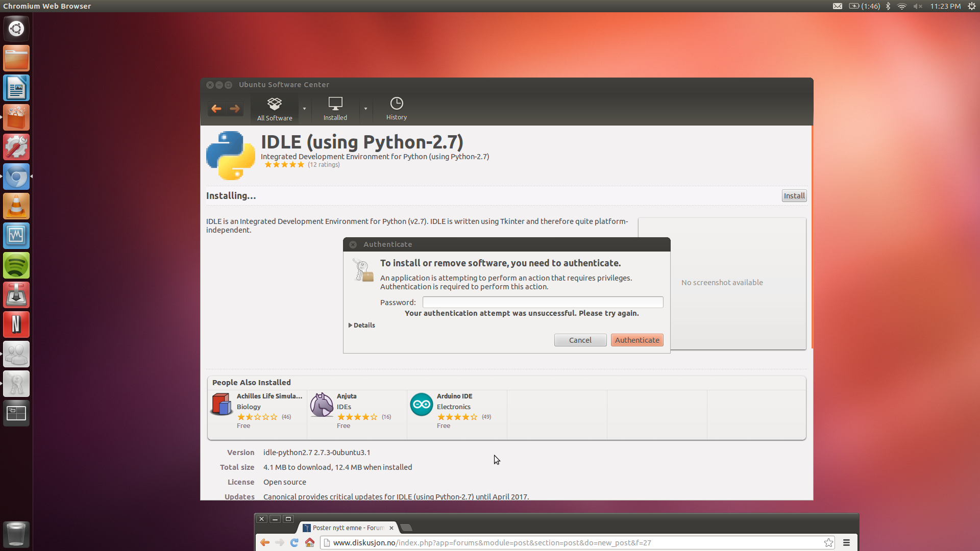This screenshot has height=551, width=980.
Task: Open the clock showing 11:23 PM
Action: click(x=945, y=6)
